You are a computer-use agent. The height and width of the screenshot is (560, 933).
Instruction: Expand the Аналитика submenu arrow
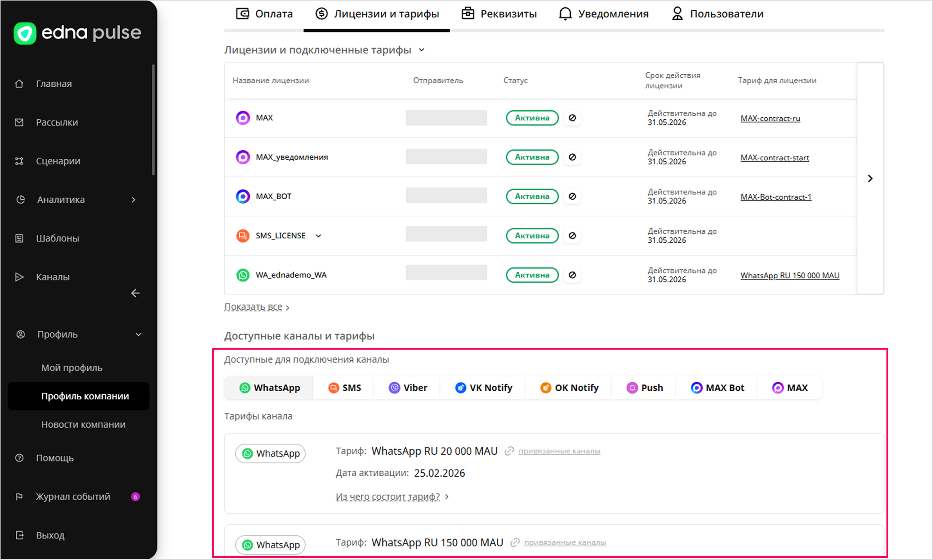pos(134,200)
